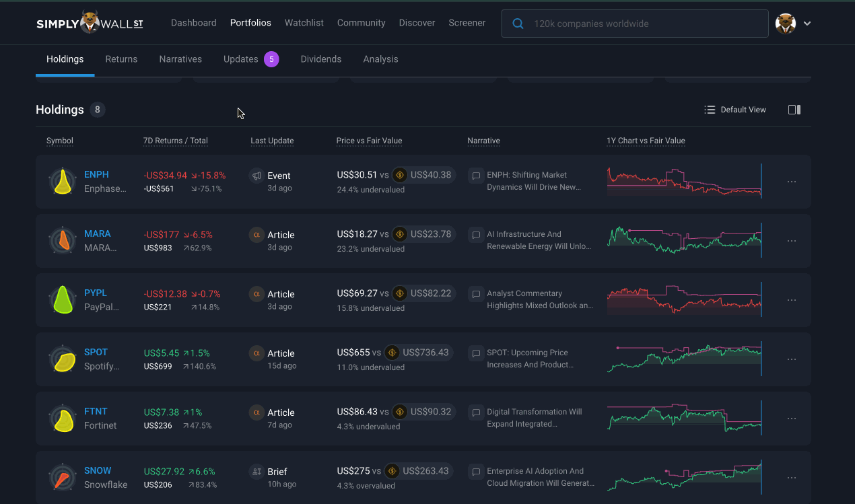Click the MARA Article update icon

tap(256, 235)
